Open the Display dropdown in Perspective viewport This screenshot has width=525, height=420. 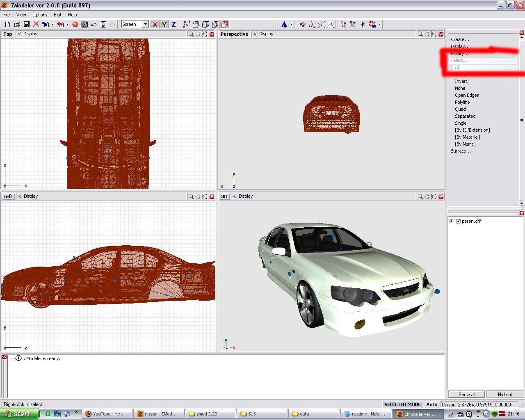pos(266,34)
